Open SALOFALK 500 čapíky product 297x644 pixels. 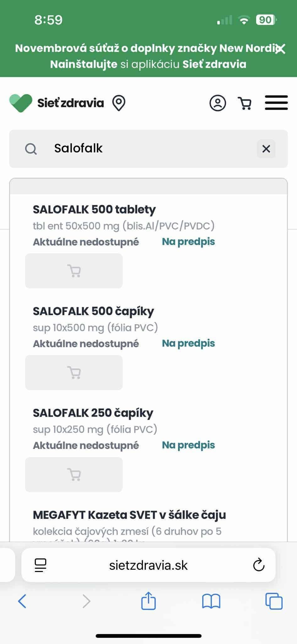[93, 311]
